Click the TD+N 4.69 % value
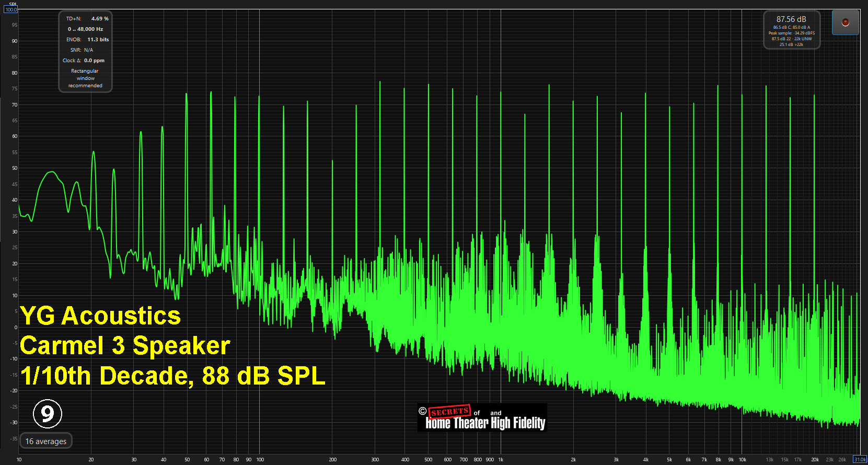The height and width of the screenshot is (465, 868). [x=99, y=19]
